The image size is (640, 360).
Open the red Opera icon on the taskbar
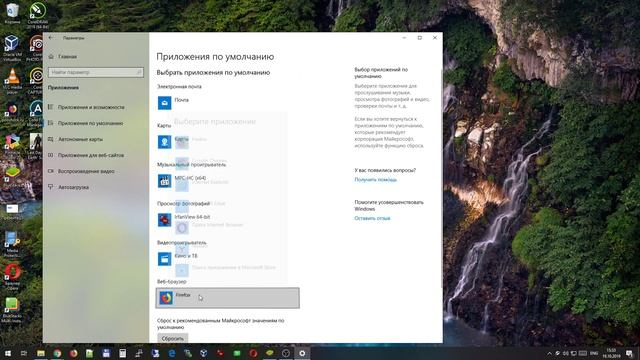pos(253,353)
